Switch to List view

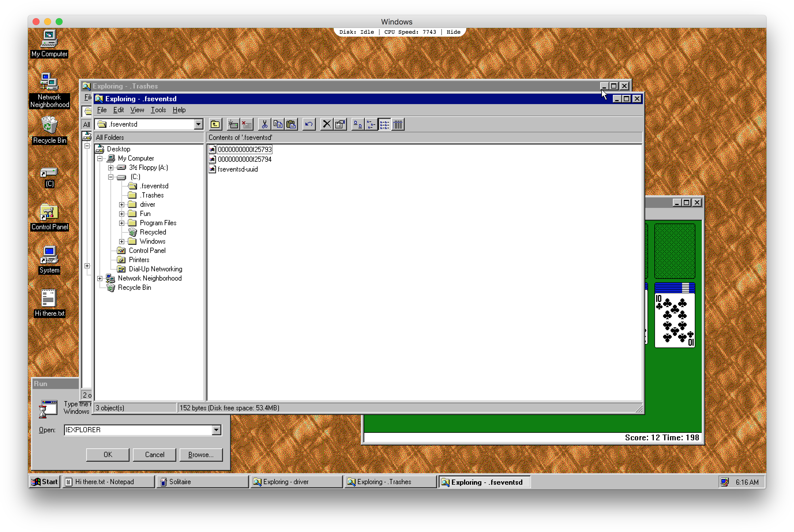click(x=384, y=125)
